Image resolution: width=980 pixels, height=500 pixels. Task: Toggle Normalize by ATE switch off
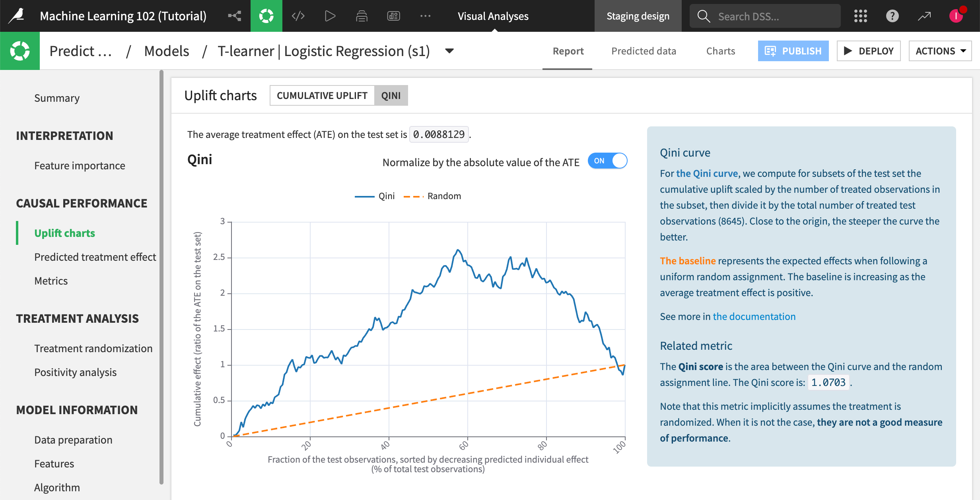608,161
